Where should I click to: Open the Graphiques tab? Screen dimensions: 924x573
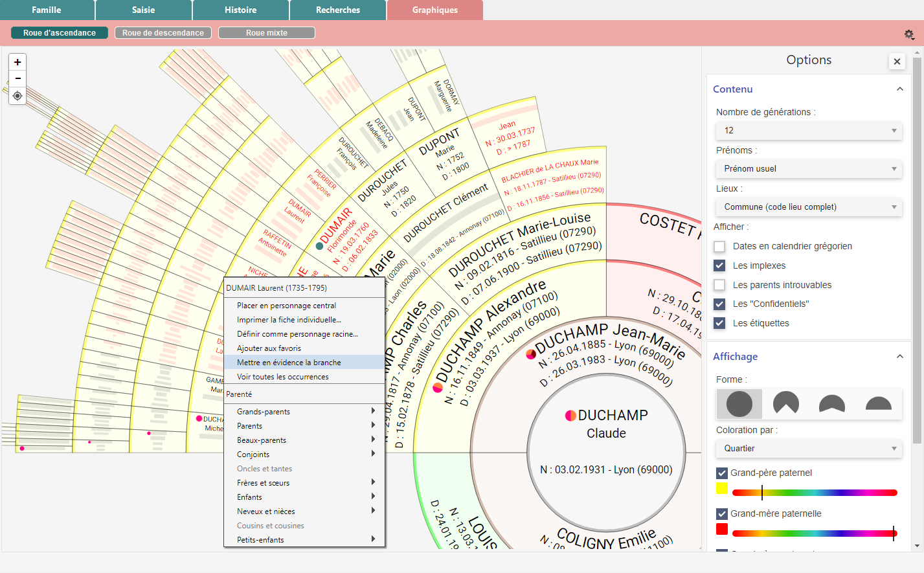coord(435,10)
